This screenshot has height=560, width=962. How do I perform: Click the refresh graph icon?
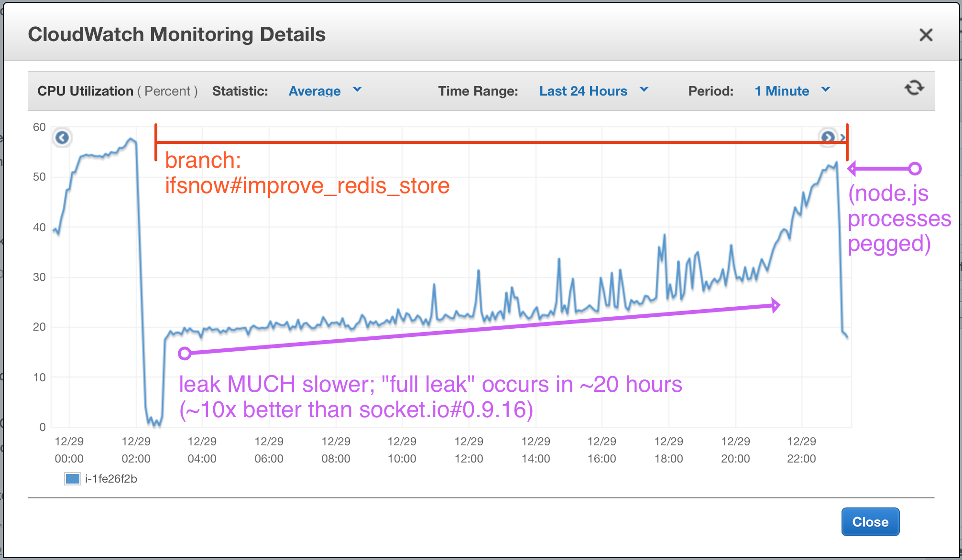click(x=914, y=88)
